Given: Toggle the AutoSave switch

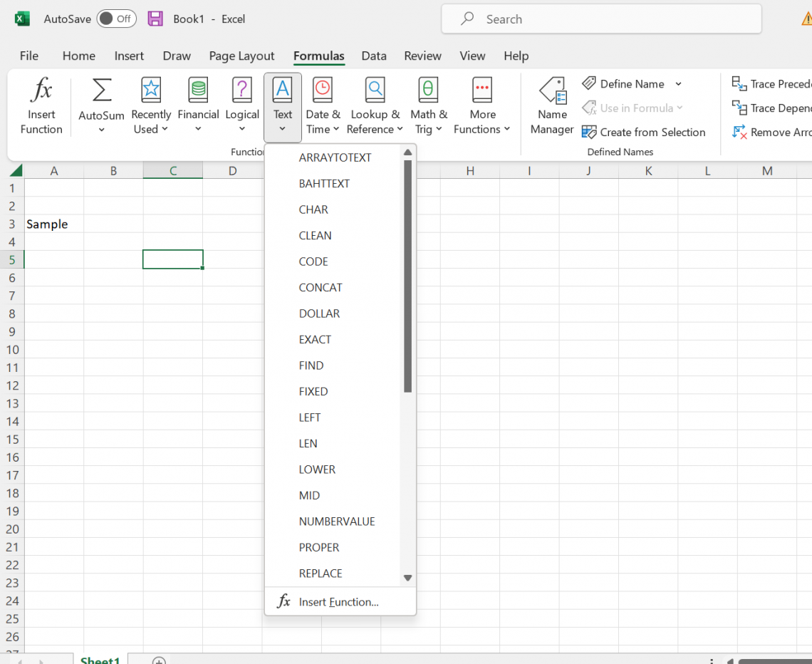Looking at the screenshot, I should [x=116, y=19].
